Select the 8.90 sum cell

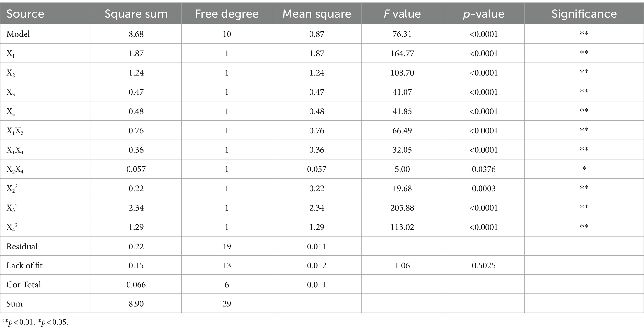click(136, 304)
